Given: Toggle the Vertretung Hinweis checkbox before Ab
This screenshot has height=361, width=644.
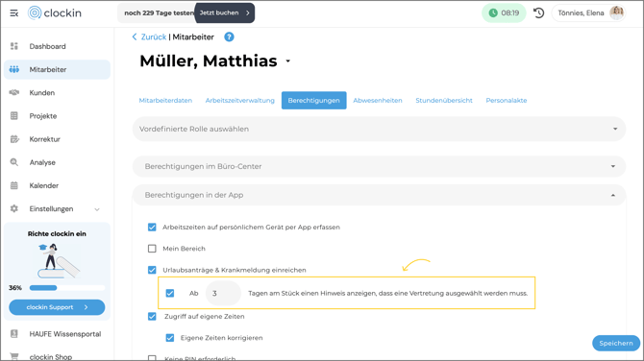Looking at the screenshot, I should [x=170, y=294].
